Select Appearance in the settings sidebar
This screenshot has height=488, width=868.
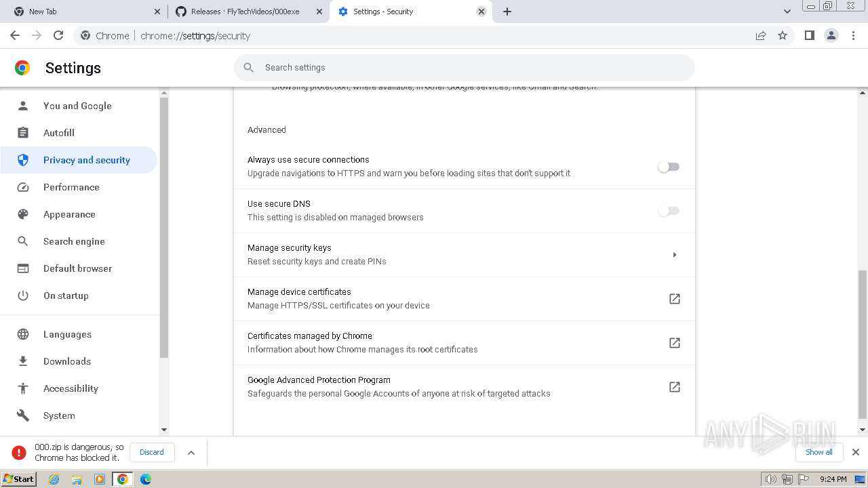(69, 214)
